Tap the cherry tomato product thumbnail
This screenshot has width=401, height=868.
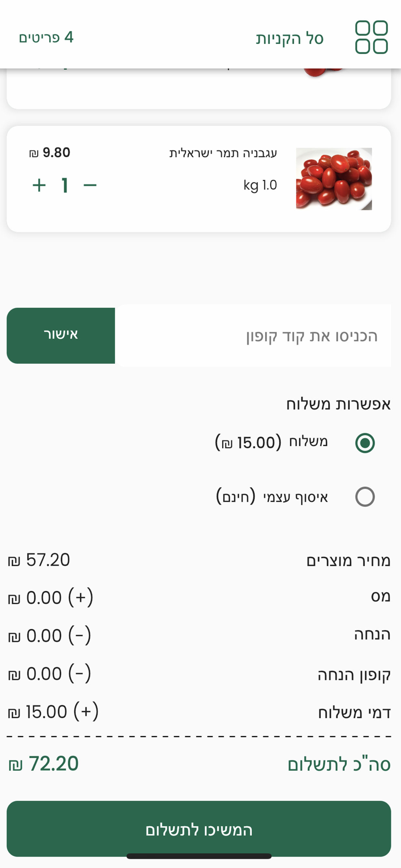coord(334,179)
